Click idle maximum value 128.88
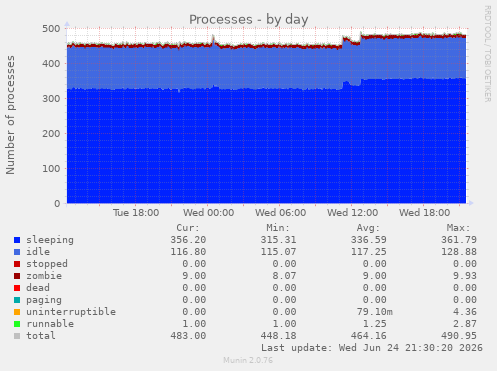Viewport: 497px width, 371px height. pyautogui.click(x=459, y=252)
